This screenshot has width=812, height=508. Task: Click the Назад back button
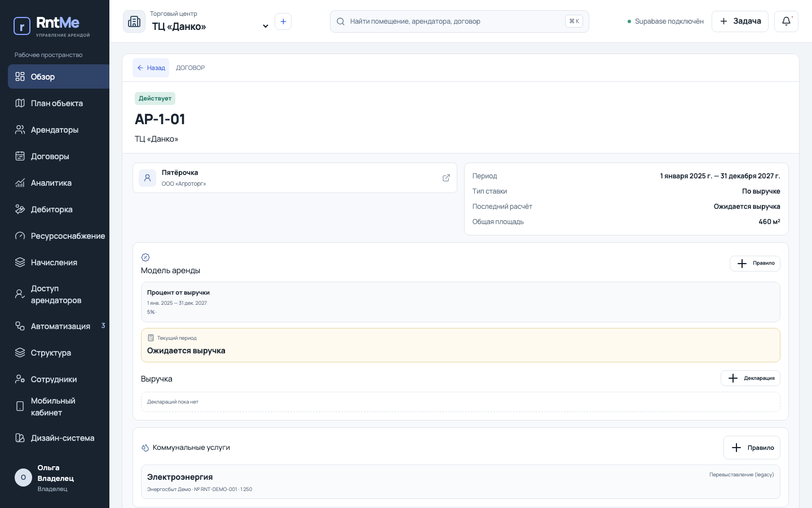point(151,68)
